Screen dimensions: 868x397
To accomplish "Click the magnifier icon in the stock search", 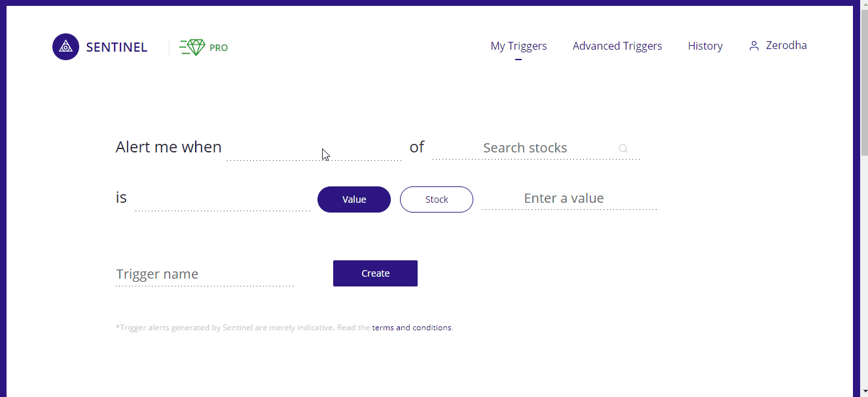I will 623,148.
